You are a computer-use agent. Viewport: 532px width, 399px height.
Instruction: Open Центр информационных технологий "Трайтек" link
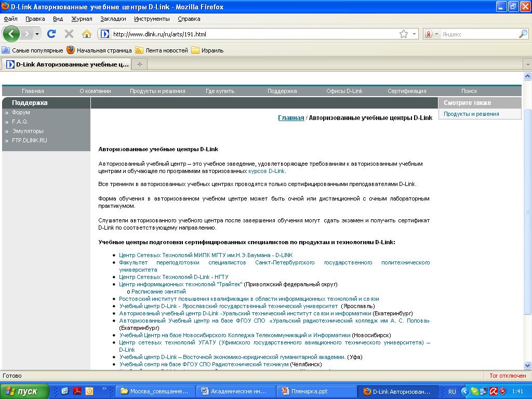coord(180,284)
